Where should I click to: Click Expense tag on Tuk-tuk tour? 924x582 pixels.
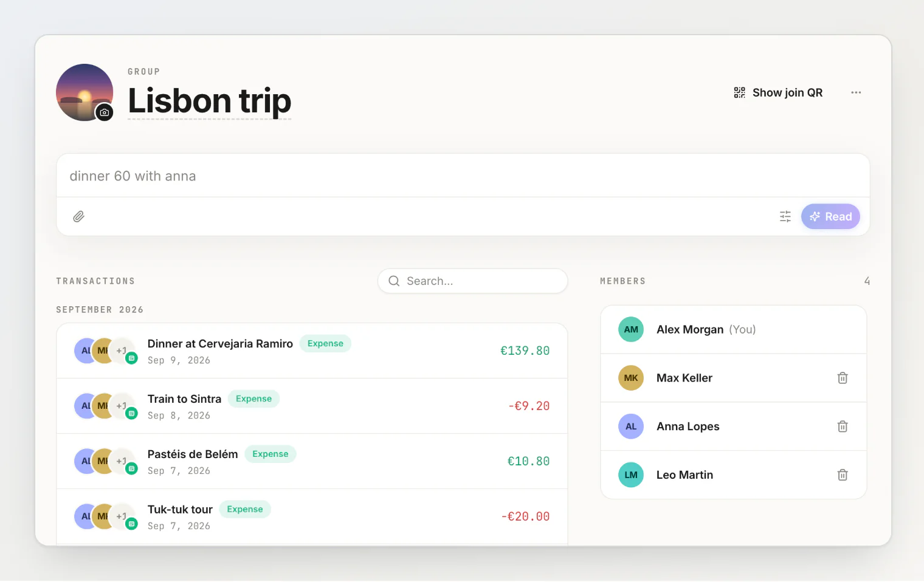point(245,509)
